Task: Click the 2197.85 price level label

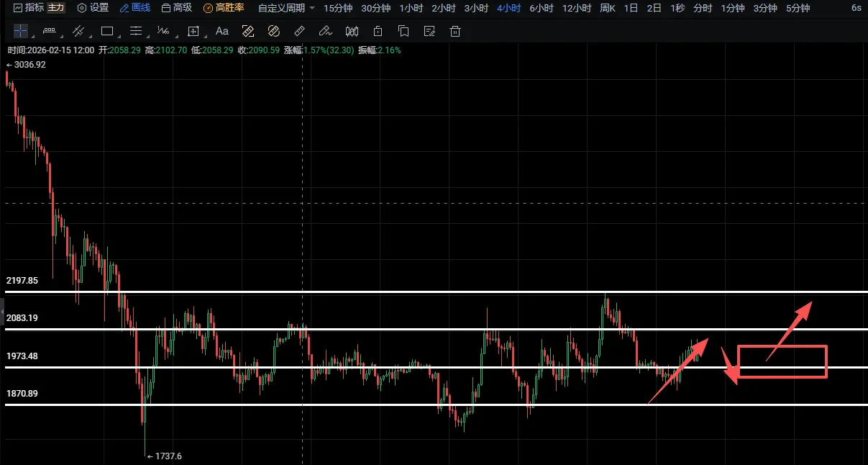Action: point(22,281)
